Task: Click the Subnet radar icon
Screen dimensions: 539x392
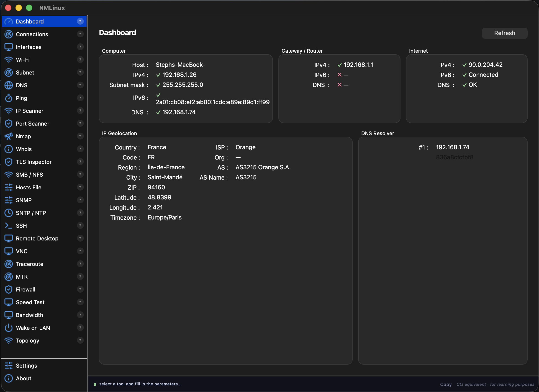Action: (x=9, y=72)
